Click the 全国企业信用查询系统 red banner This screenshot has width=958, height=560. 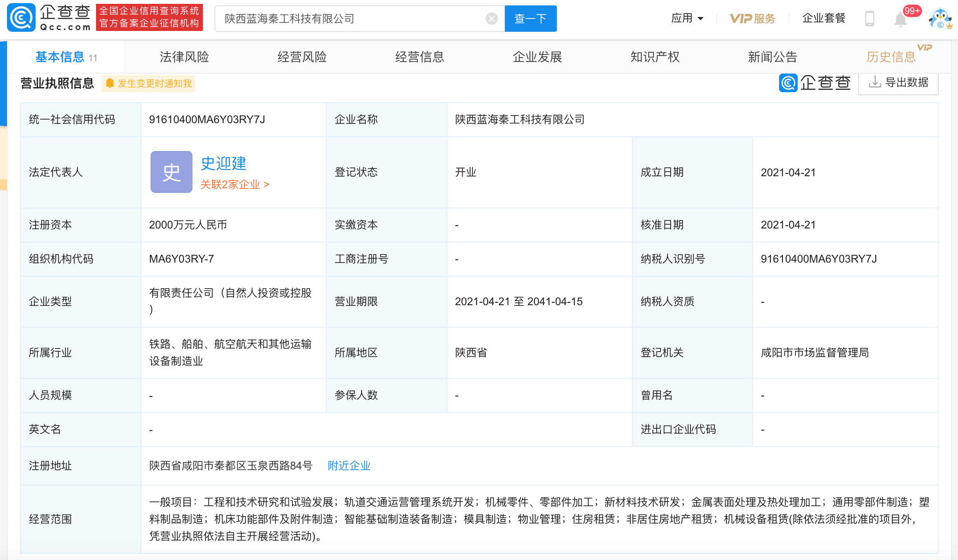pyautogui.click(x=149, y=17)
